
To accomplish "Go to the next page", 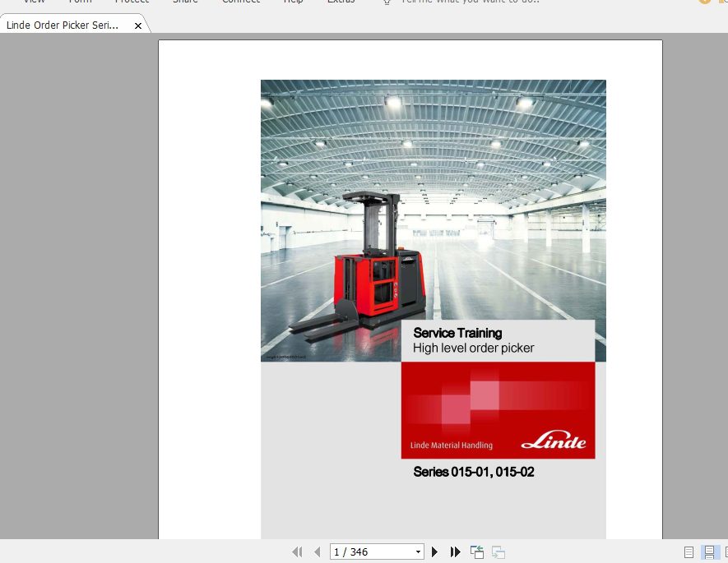I will [434, 551].
